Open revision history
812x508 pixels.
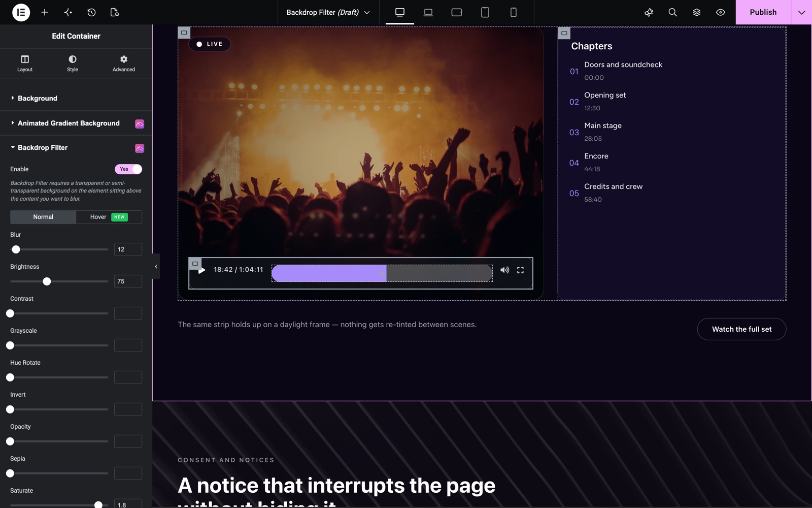click(x=91, y=12)
